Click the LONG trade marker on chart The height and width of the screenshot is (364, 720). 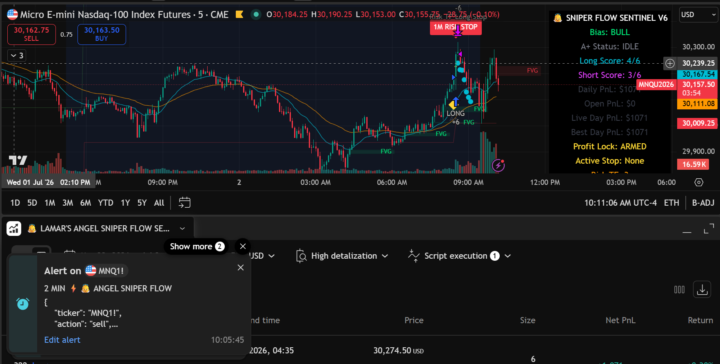(456, 113)
